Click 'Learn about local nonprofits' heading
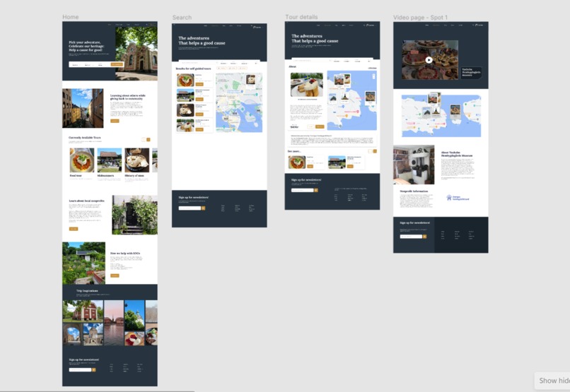The image size is (570, 392). 86,201
